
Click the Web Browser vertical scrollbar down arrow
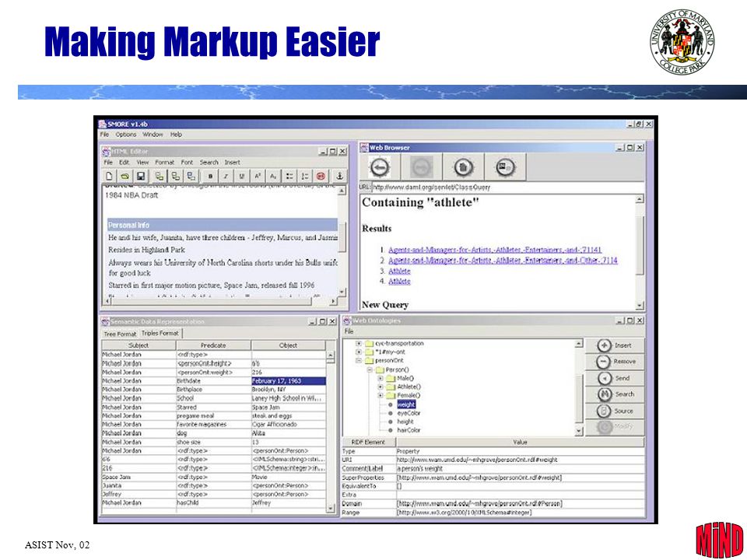[640, 305]
